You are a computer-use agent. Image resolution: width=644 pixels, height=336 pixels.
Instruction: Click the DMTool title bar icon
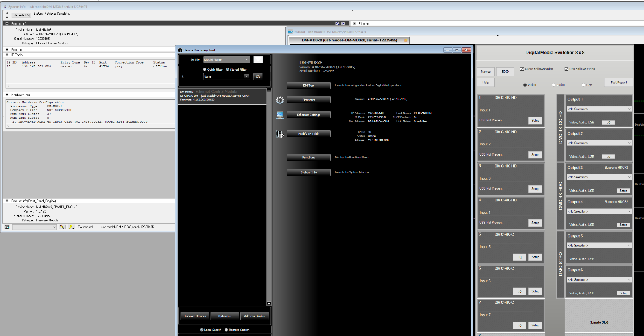pyautogui.click(x=290, y=32)
